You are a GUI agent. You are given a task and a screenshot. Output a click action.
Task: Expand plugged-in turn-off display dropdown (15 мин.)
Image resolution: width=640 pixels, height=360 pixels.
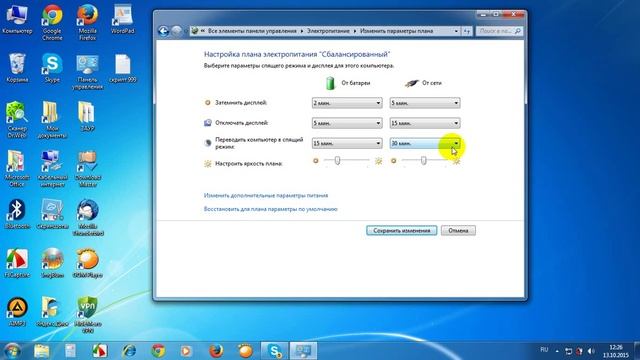pos(425,123)
